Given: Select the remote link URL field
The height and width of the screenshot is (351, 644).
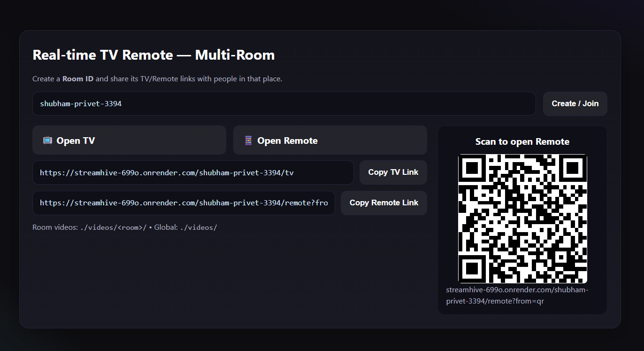Looking at the screenshot, I should (x=183, y=203).
